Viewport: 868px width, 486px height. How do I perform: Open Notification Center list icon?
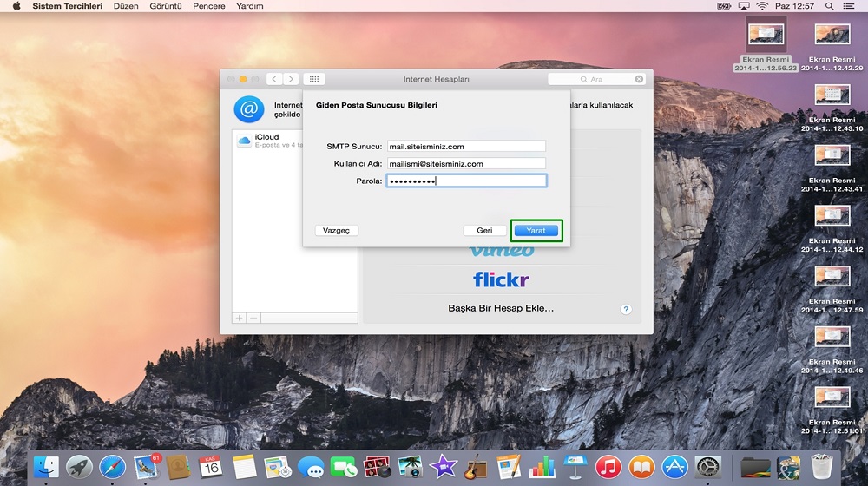coord(849,6)
